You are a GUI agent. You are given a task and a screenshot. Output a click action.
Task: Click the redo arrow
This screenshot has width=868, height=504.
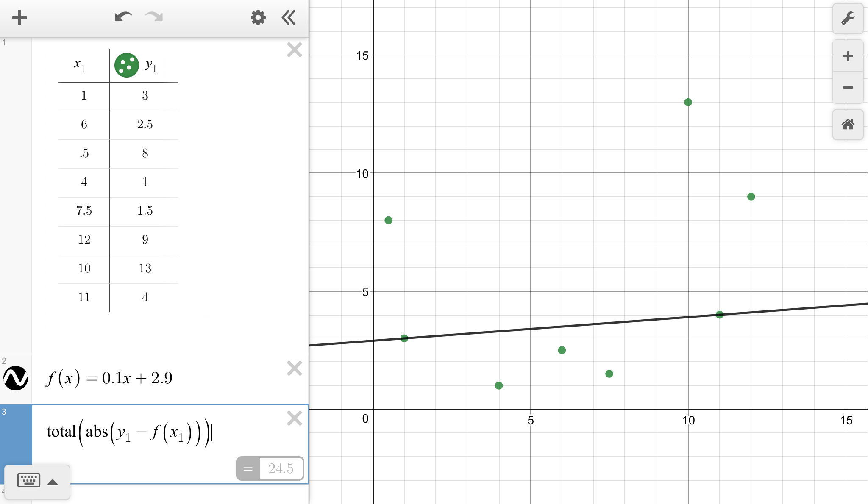pyautogui.click(x=154, y=17)
